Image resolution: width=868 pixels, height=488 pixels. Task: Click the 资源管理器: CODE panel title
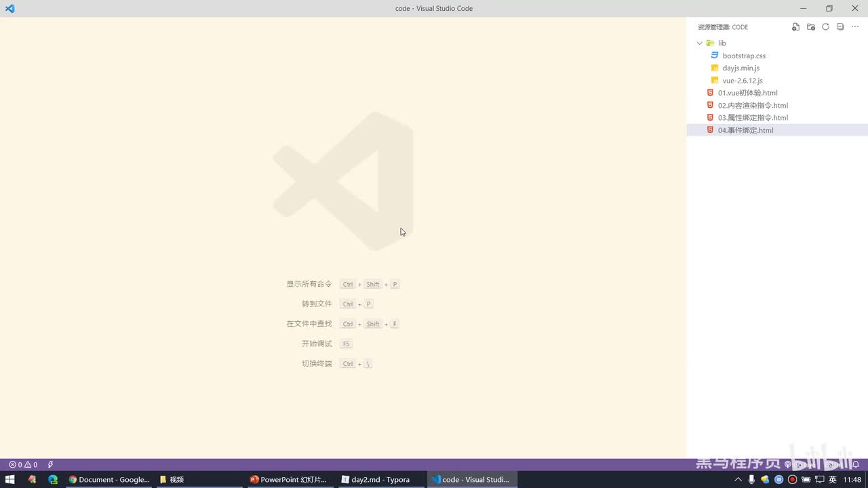[723, 27]
